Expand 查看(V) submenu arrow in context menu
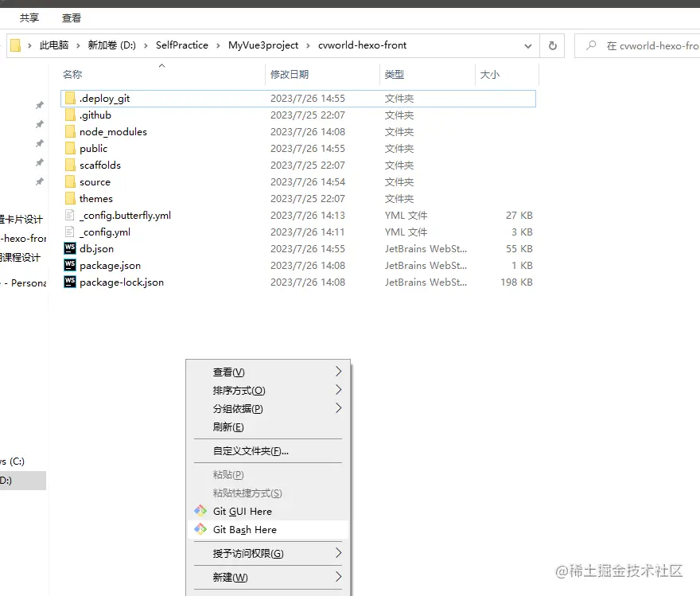 pyautogui.click(x=338, y=372)
